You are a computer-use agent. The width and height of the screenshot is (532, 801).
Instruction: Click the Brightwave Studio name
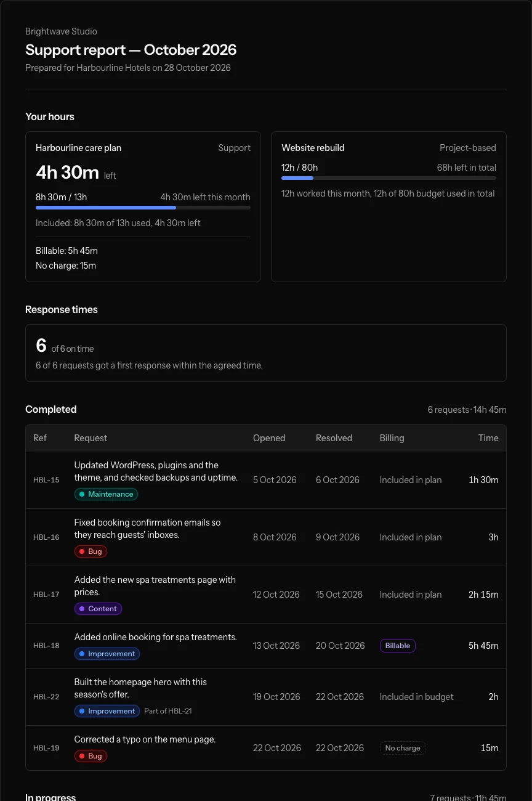[61, 31]
